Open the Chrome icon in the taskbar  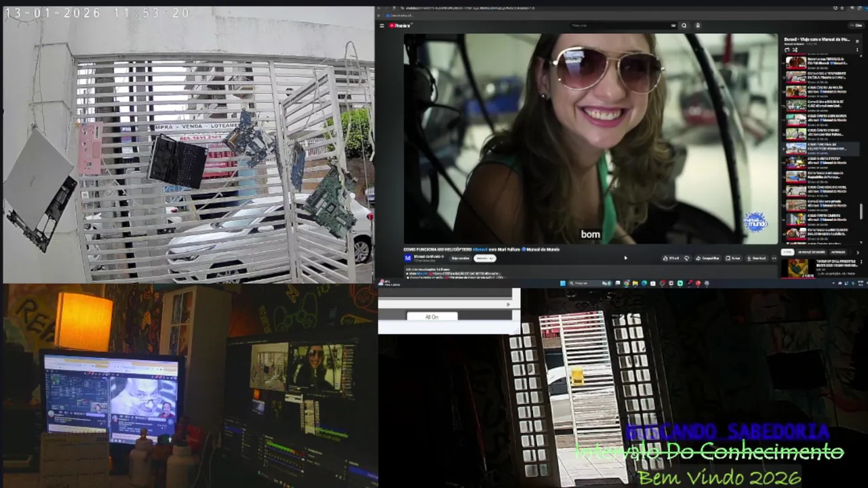pyautogui.click(x=627, y=283)
